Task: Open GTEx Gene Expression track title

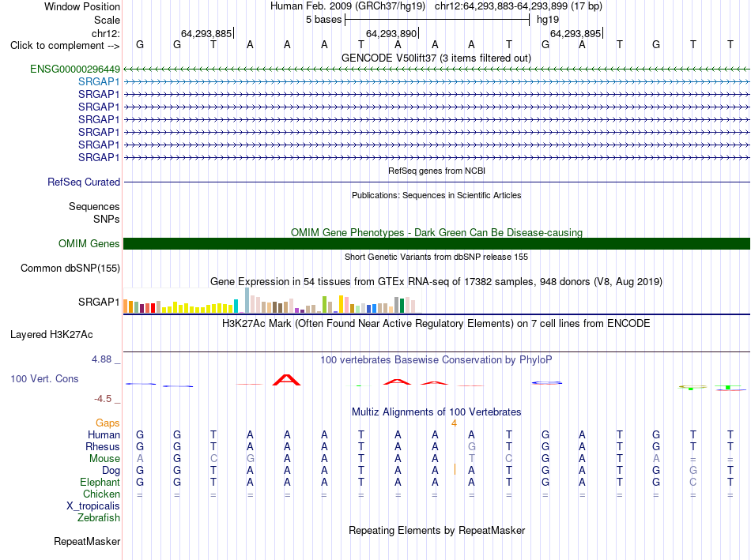Action: (x=436, y=281)
